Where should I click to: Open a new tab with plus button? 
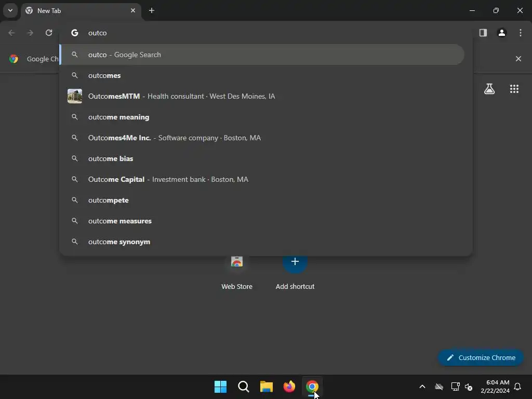[152, 10]
